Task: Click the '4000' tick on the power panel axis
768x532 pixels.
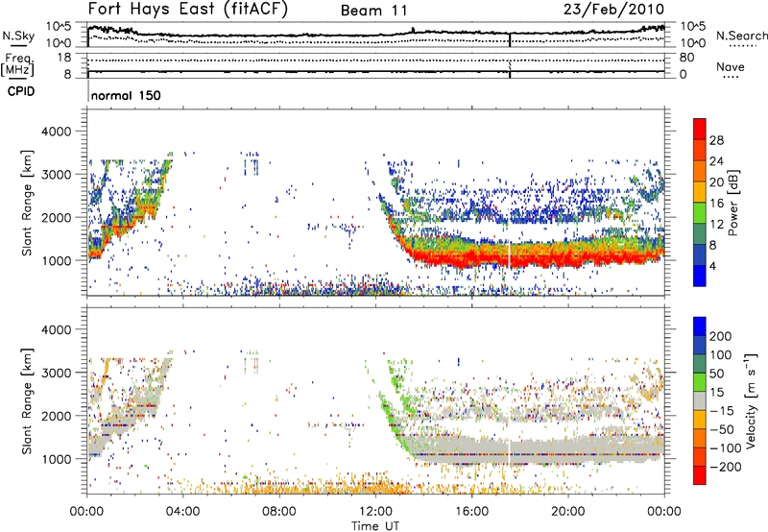Action: click(57, 132)
